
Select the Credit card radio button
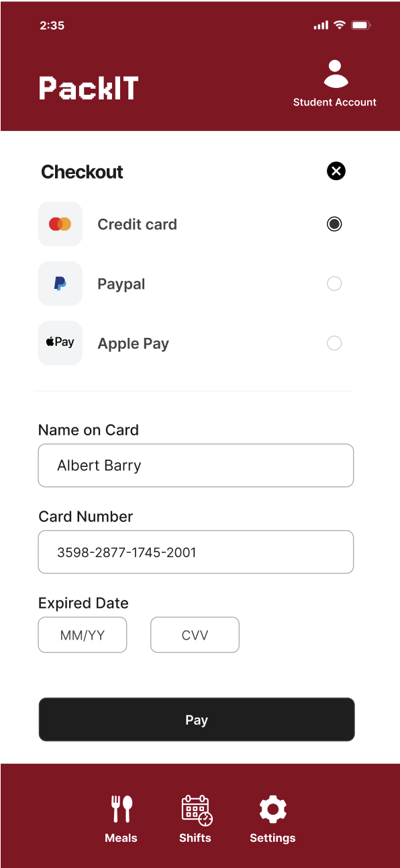click(334, 224)
